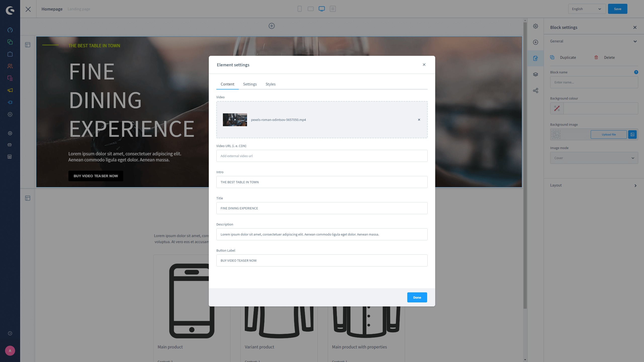Switch to the Styles tab in Element settings

coord(270,84)
